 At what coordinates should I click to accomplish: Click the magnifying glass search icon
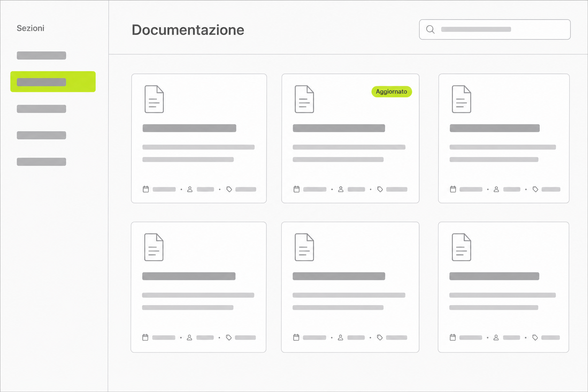click(430, 29)
